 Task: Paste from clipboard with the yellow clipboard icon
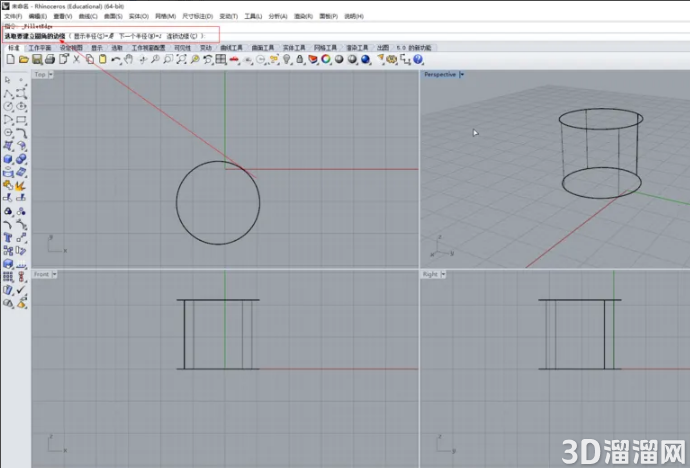103,59
